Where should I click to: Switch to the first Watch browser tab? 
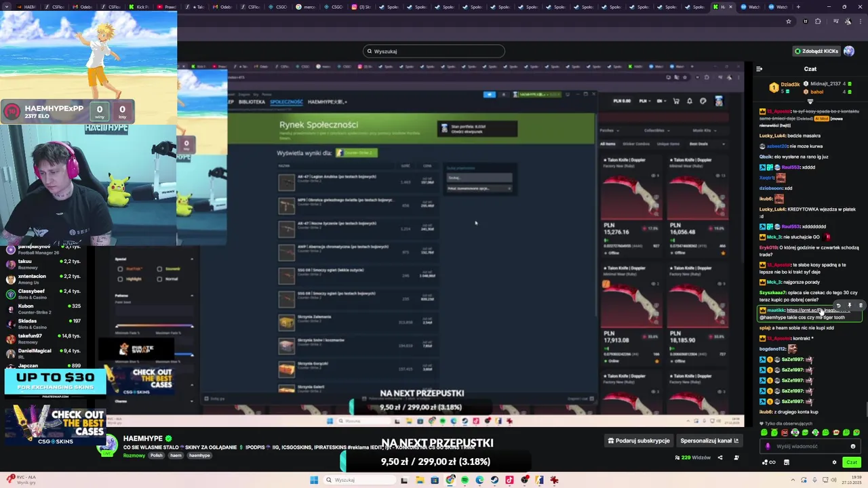pyautogui.click(x=751, y=7)
